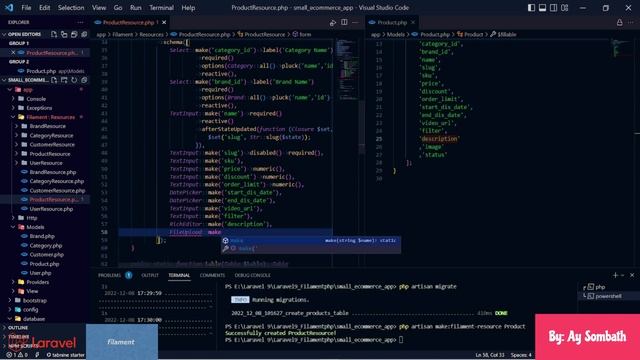Image resolution: width=640 pixels, height=360 pixels.
Task: Click $fillable breadcrumb item
Action: click(503, 35)
